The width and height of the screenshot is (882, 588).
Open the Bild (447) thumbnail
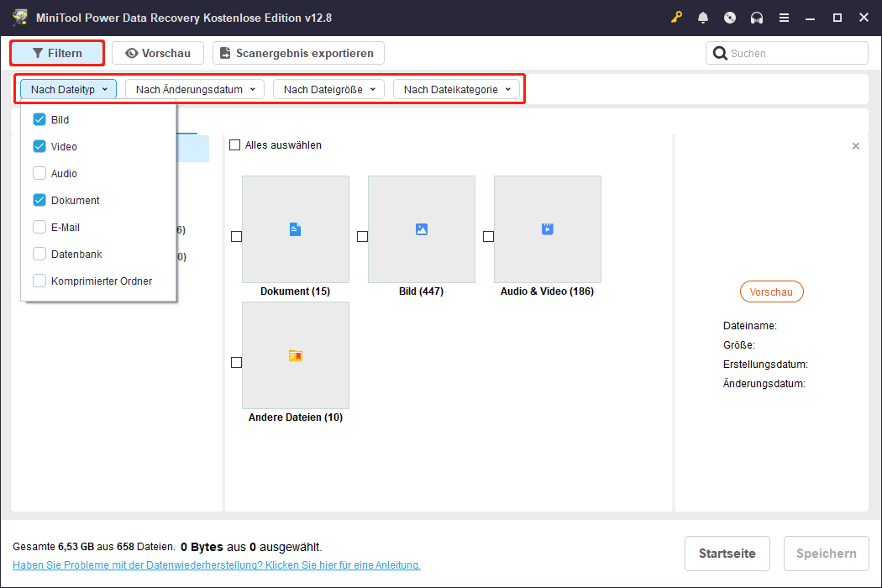[x=422, y=229]
